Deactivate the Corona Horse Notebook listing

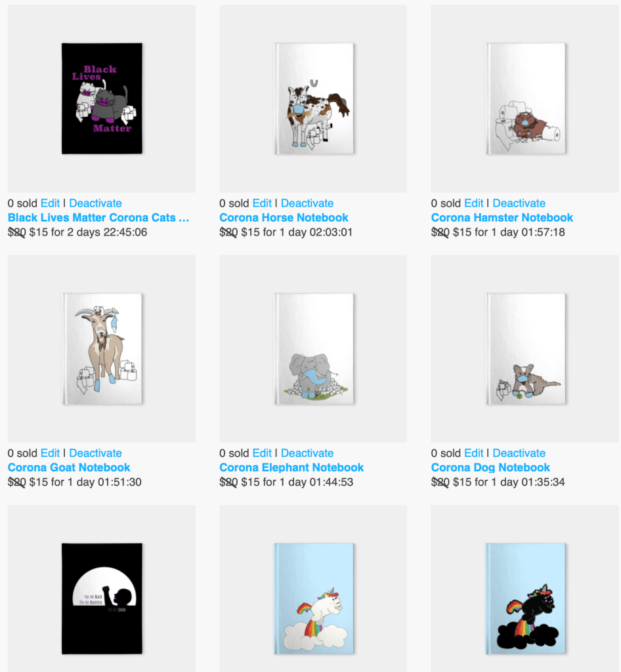(307, 203)
